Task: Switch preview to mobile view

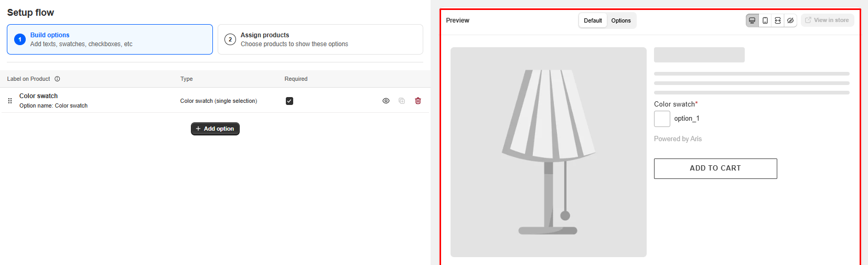Action: click(x=765, y=20)
